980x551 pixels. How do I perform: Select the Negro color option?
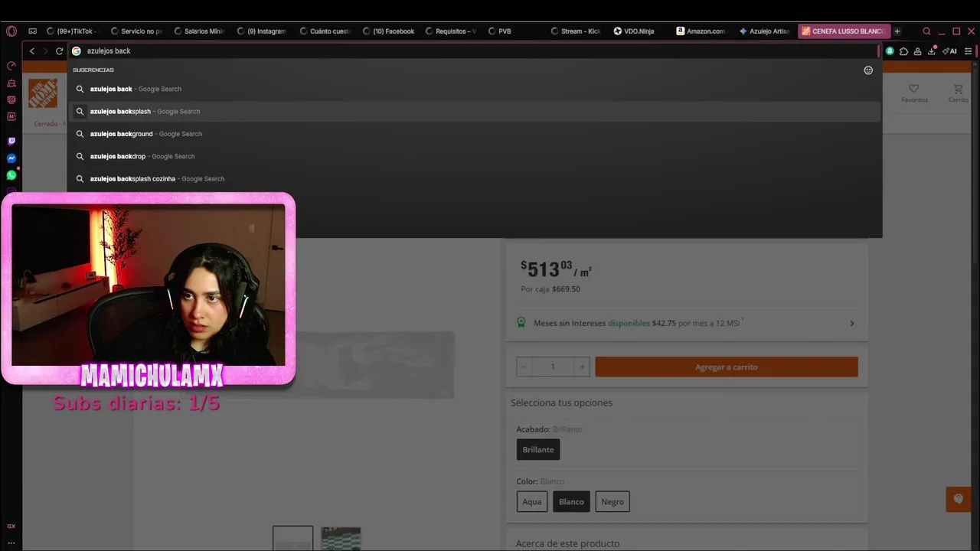point(612,501)
